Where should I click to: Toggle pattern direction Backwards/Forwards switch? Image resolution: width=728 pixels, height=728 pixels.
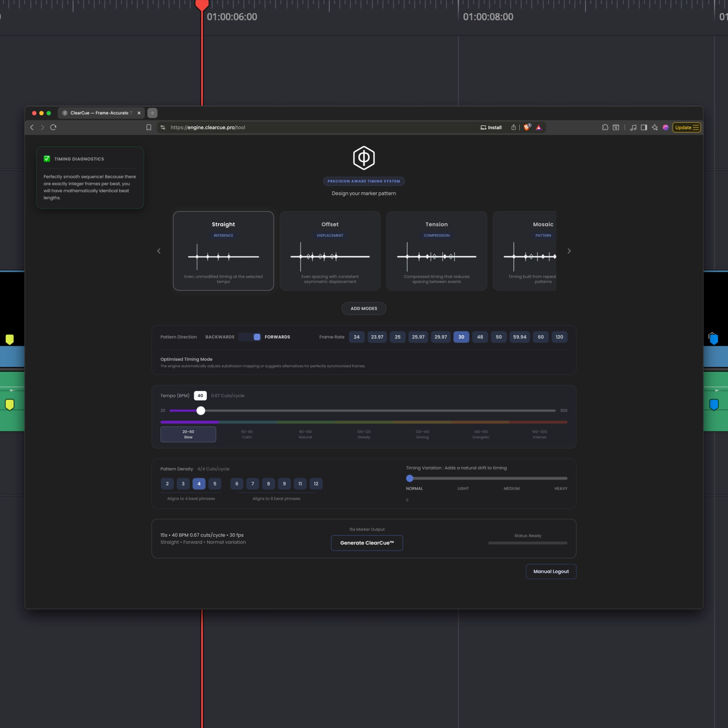pyautogui.click(x=249, y=337)
